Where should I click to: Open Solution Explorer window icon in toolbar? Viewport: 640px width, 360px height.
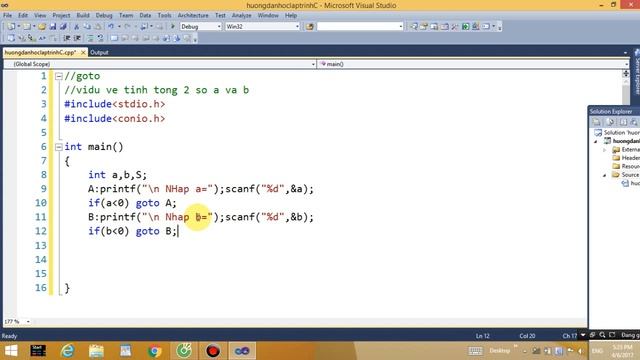click(x=414, y=27)
